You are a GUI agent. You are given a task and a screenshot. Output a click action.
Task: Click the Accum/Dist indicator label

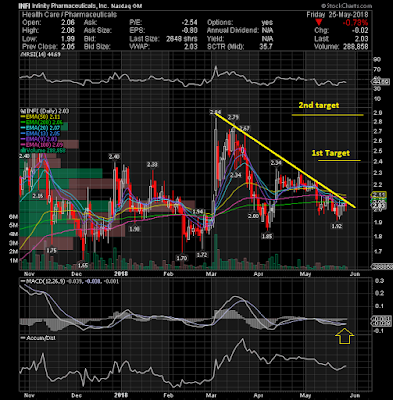click(x=38, y=338)
